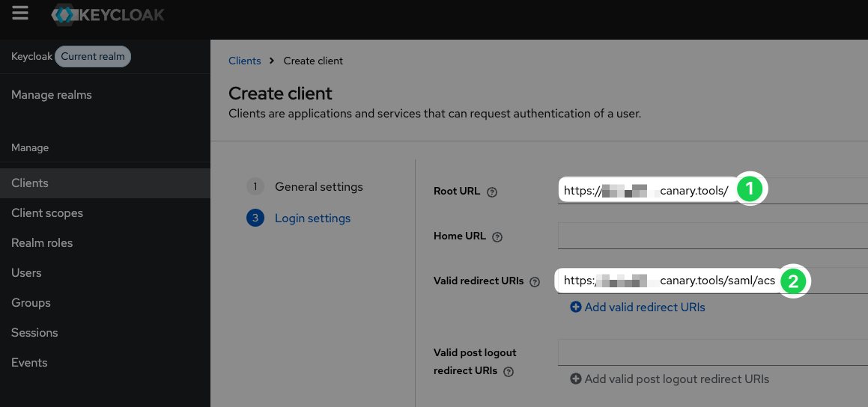Open Root URL help tooltip
868x407 pixels.
491,192
